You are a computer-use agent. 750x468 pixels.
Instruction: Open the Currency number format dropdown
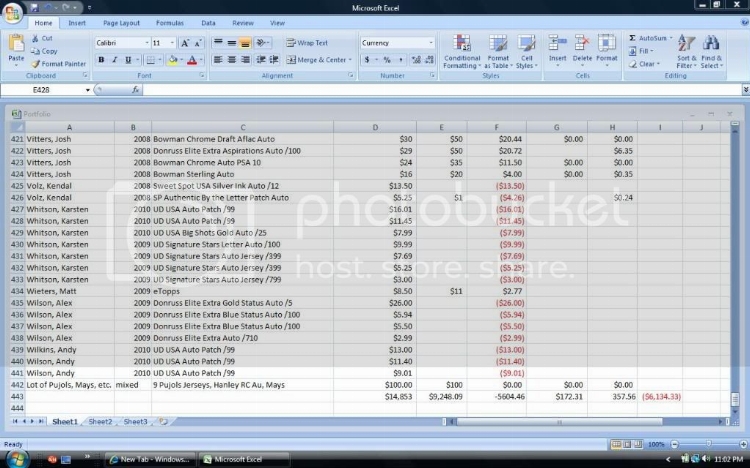(x=430, y=43)
